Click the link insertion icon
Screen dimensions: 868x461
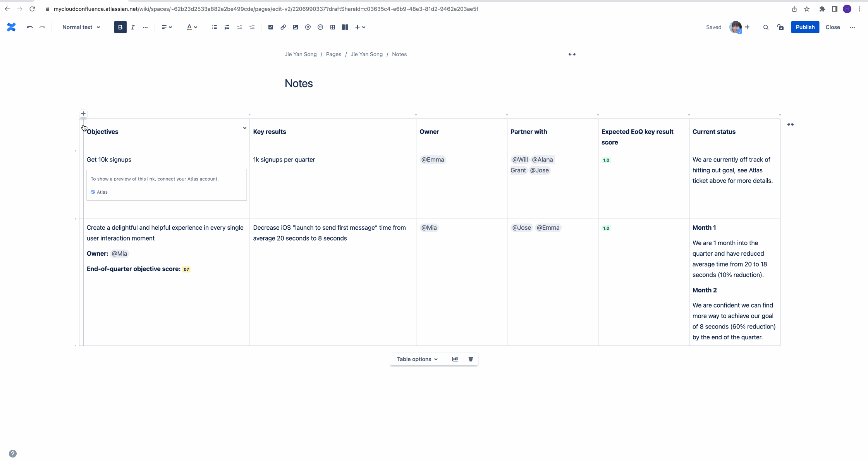pos(283,27)
